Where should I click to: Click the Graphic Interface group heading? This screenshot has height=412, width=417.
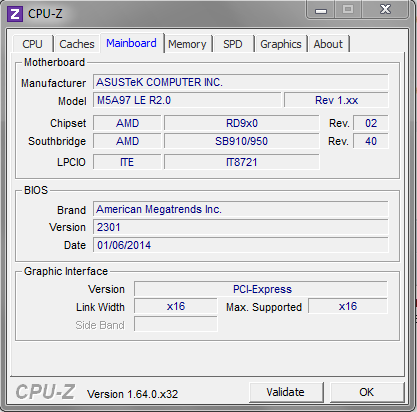coord(66,271)
